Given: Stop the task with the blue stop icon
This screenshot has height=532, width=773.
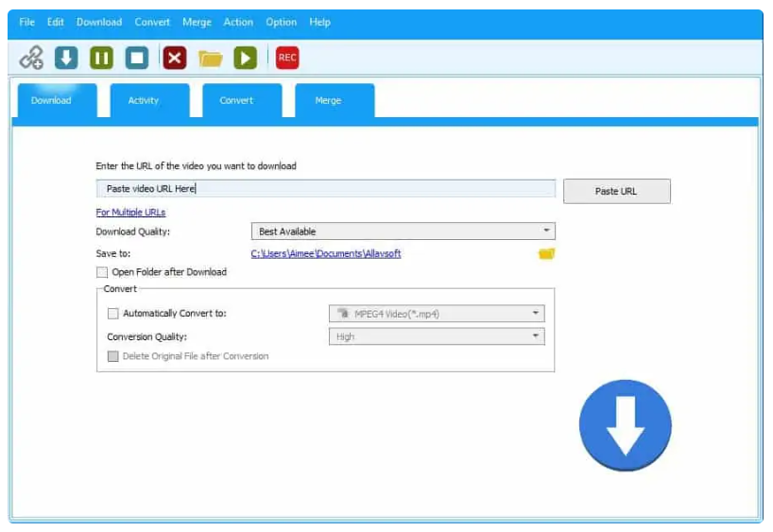Looking at the screenshot, I should point(137,58).
